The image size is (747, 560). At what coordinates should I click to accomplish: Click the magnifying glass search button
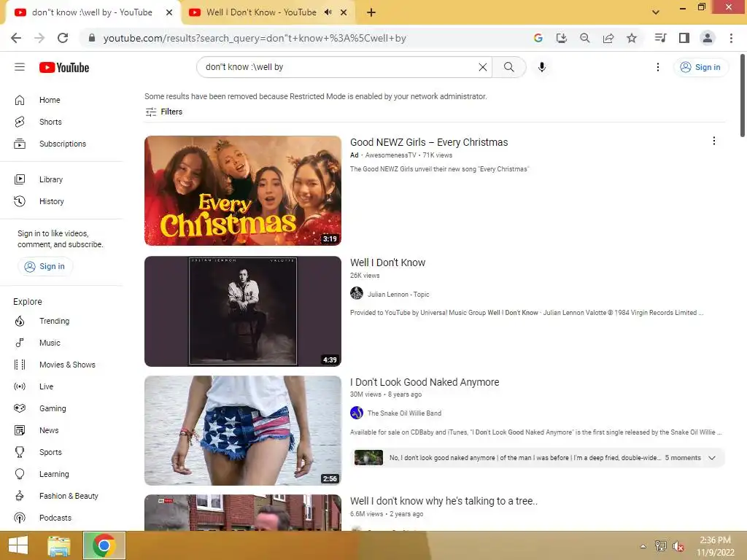click(508, 67)
